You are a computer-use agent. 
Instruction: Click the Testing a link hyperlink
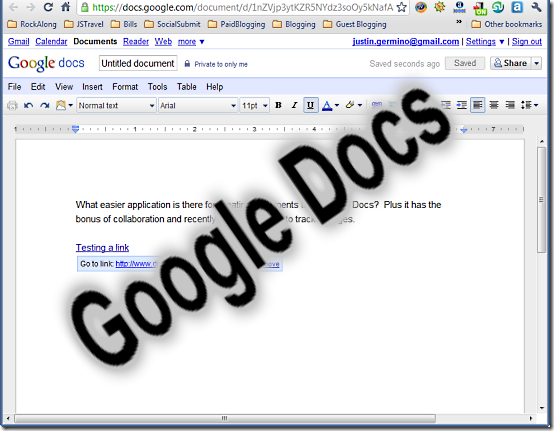[x=102, y=248]
